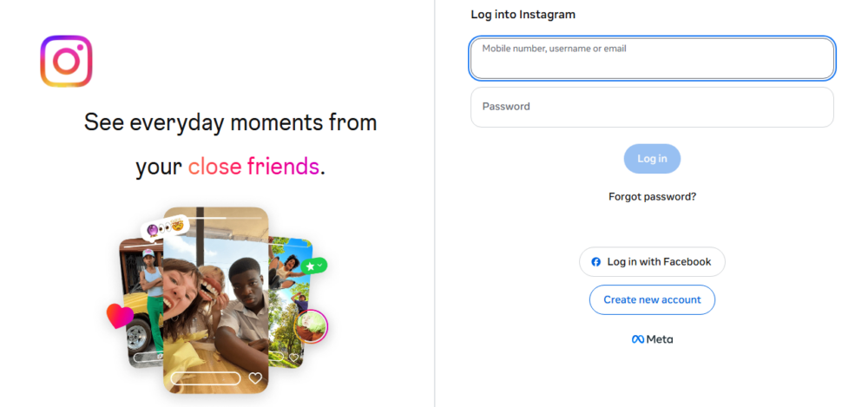Click the blue Log in button

tap(652, 159)
